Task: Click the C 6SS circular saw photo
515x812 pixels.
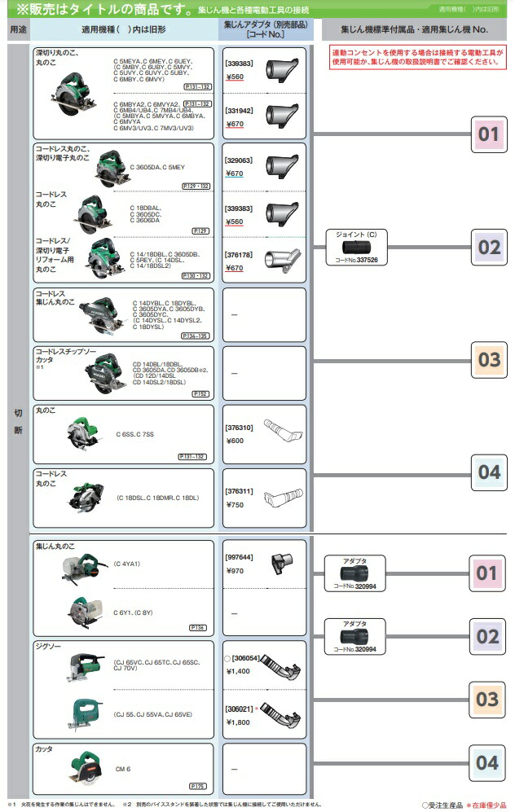Action: (86, 433)
